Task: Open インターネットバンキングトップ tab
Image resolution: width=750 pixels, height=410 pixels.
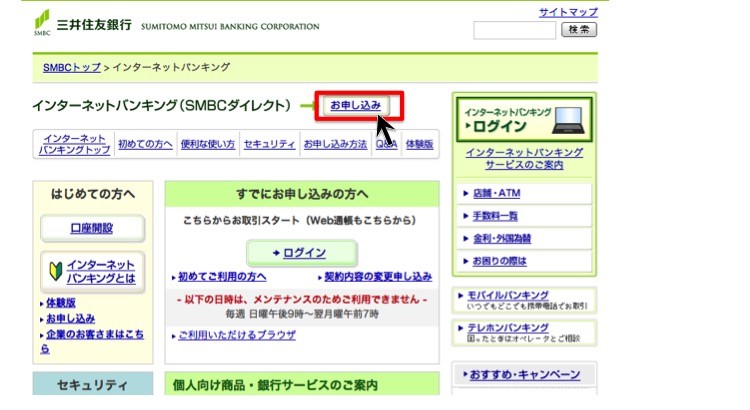Action: (74, 144)
